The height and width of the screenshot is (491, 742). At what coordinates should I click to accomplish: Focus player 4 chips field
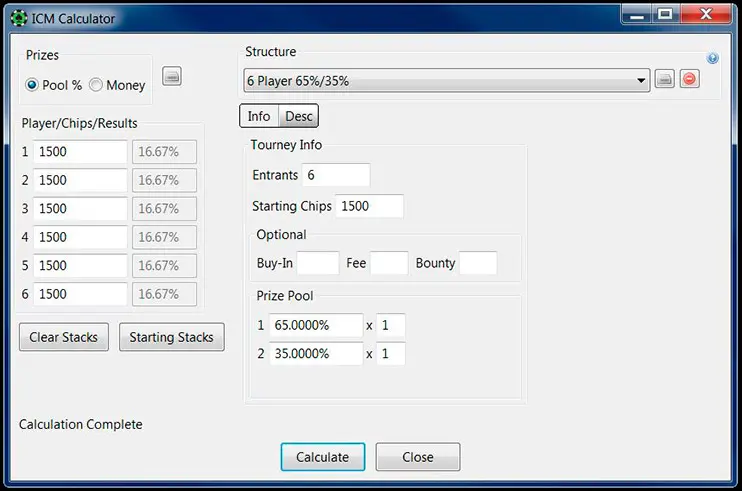[x=80, y=237]
